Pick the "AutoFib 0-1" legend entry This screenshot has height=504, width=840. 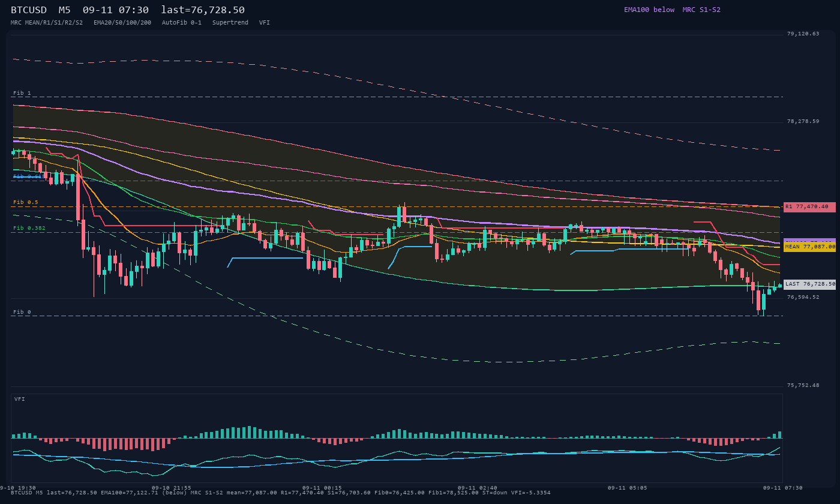(182, 22)
